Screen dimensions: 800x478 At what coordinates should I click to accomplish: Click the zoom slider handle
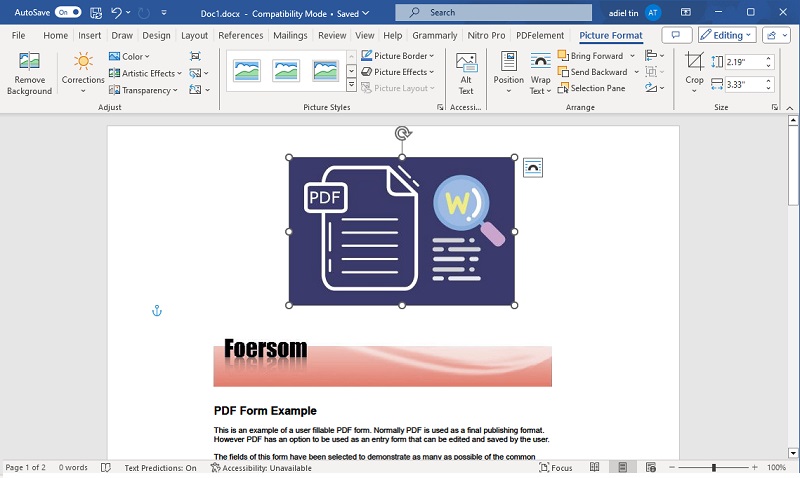pyautogui.click(x=714, y=467)
